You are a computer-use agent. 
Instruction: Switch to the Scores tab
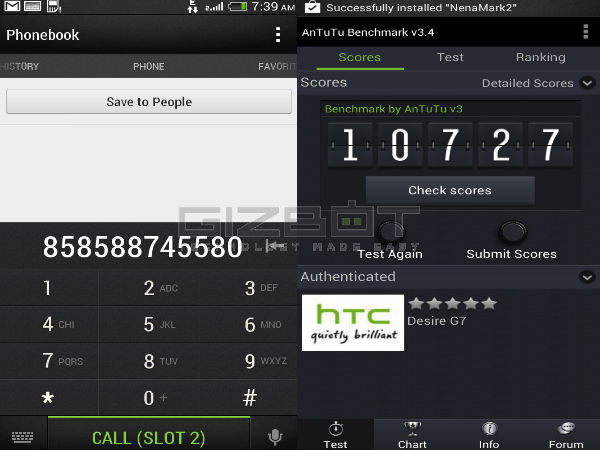[x=360, y=57]
